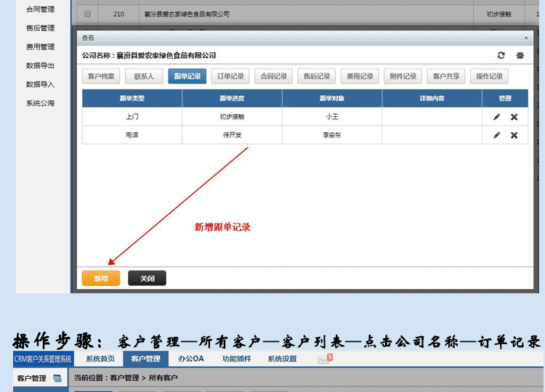The image size is (545, 392).
Task: Open the 操作记录 tab
Action: [489, 76]
